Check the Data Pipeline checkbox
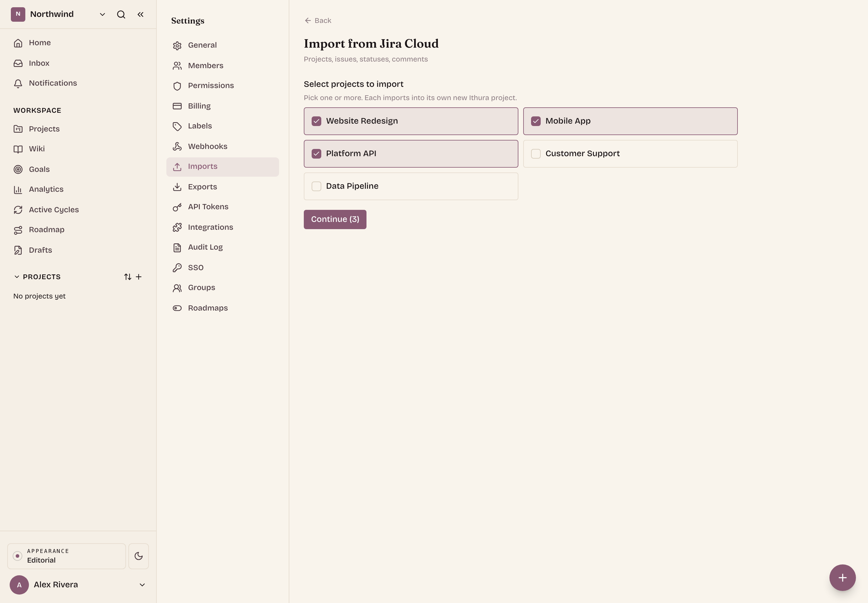Screen dimensions: 868x603 coord(316,186)
